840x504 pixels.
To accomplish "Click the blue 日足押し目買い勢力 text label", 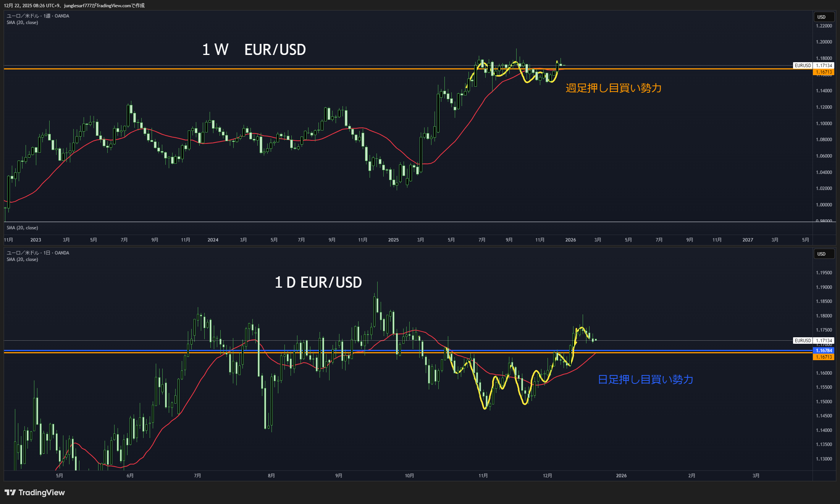I will 645,380.
